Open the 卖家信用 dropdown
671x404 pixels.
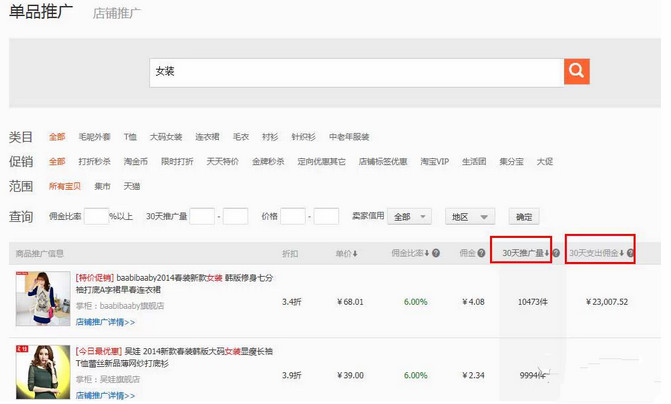pyautogui.click(x=410, y=217)
